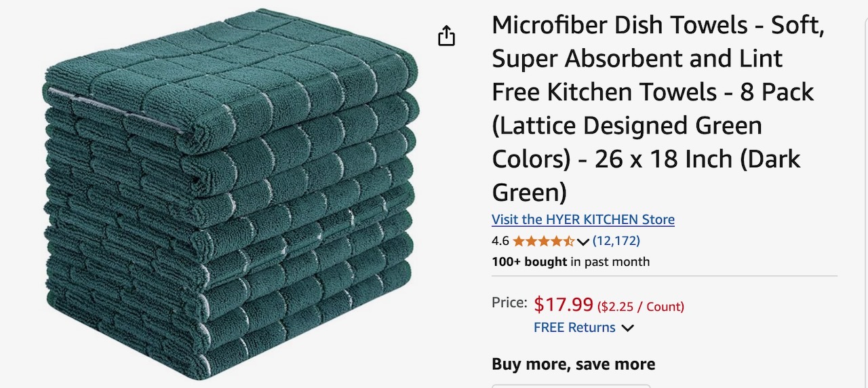Open the 12,172 customer reviews link
Viewport: 868px width, 388px height.
click(x=616, y=241)
